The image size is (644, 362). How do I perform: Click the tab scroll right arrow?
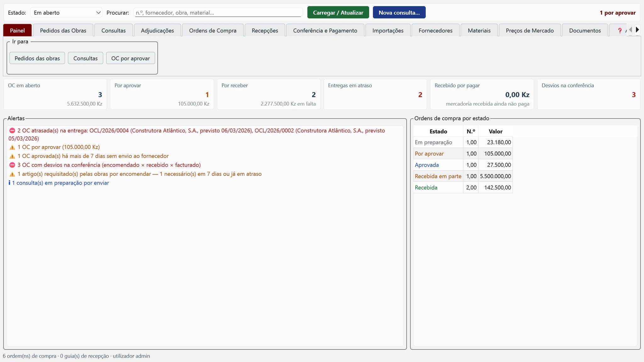pyautogui.click(x=637, y=30)
